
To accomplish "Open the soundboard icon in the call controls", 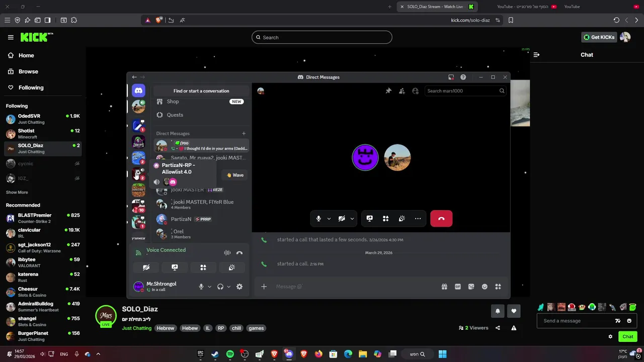I will tap(402, 219).
